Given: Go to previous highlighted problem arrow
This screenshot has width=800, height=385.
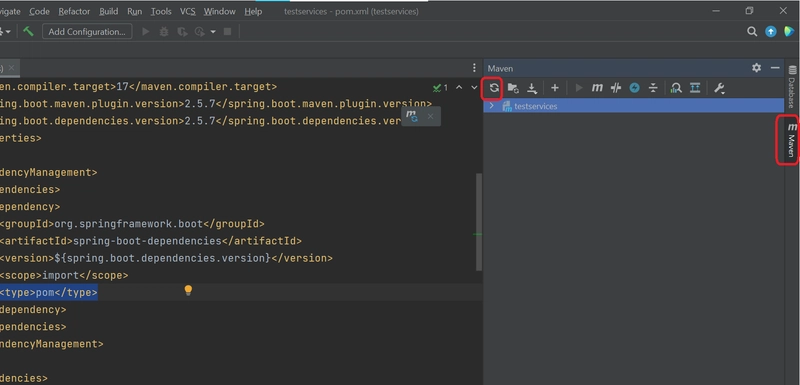Looking at the screenshot, I should pyautogui.click(x=459, y=88).
